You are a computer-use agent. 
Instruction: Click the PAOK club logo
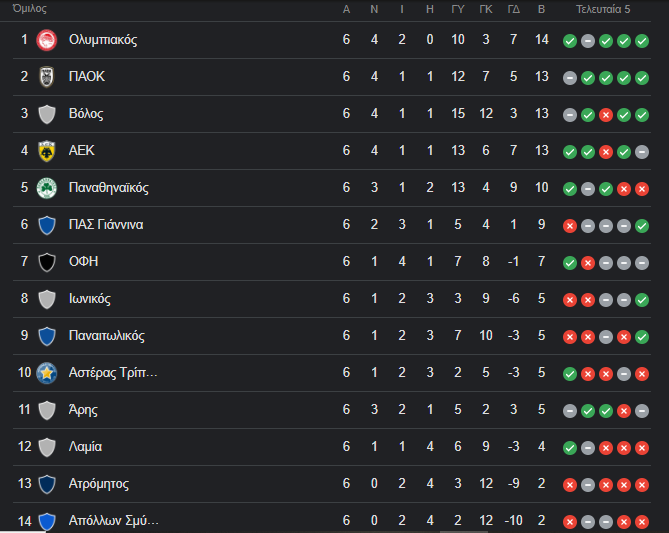(46, 77)
